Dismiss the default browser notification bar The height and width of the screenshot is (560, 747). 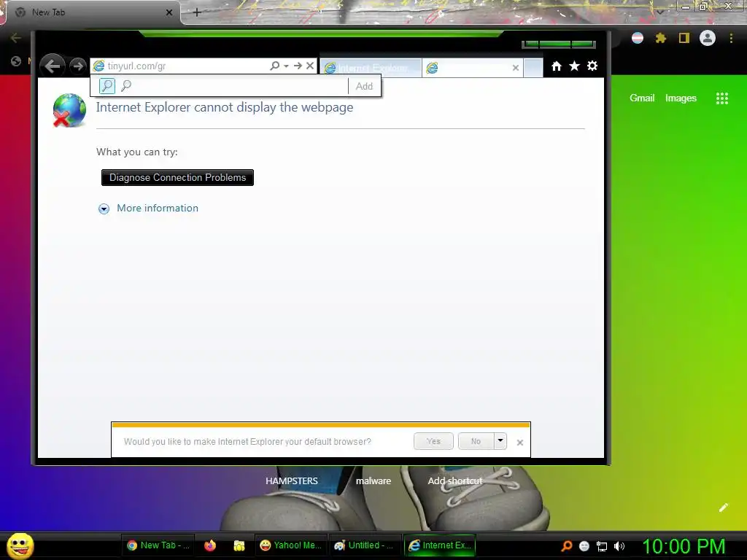[519, 443]
